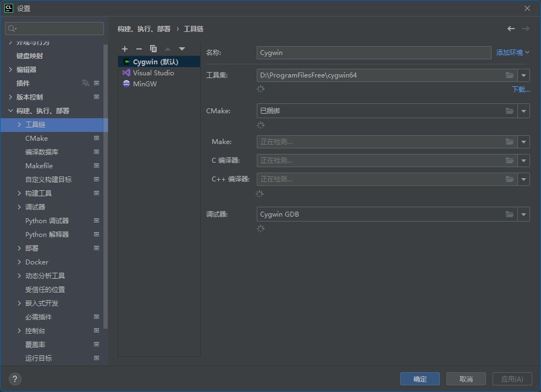This screenshot has width=541, height=392.
Task: Remove selected toolchain with minus icon
Action: (x=139, y=49)
